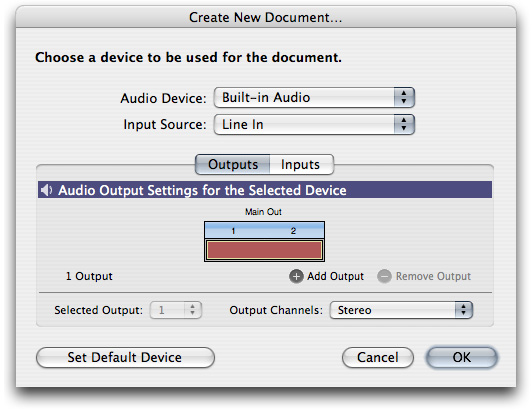The width and height of the screenshot is (532, 412).
Task: Open the Output Channels Stereo dropdown
Action: [401, 310]
